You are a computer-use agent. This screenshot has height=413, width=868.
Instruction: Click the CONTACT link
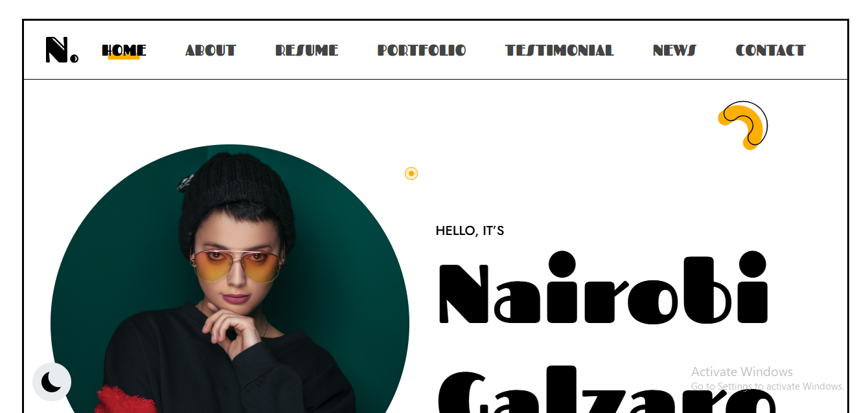[770, 50]
